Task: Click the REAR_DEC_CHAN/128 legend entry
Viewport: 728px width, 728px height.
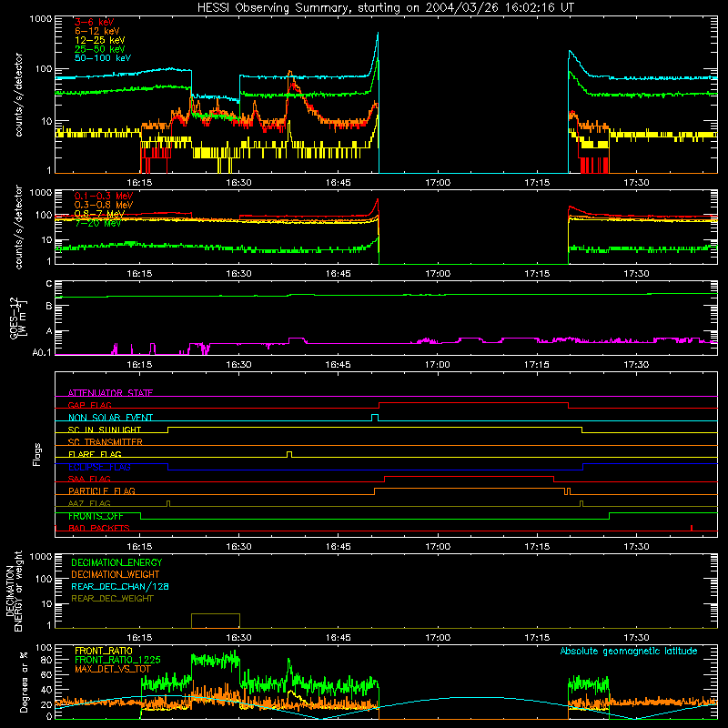Action: pyautogui.click(x=120, y=586)
